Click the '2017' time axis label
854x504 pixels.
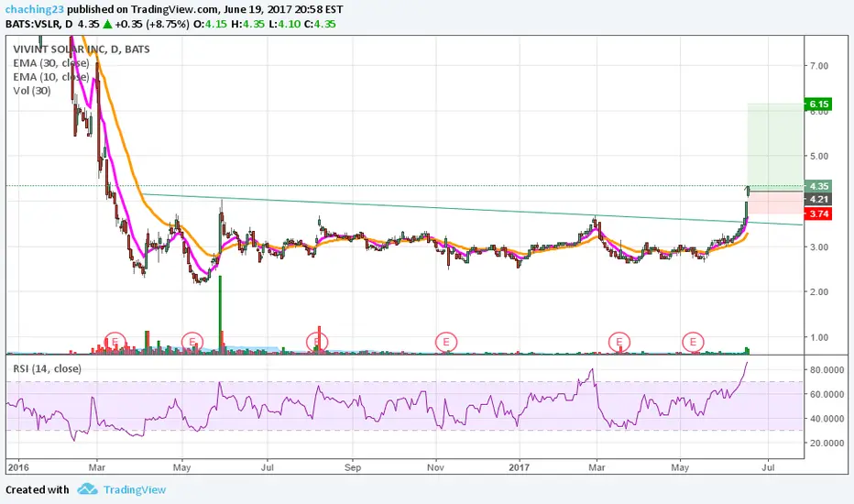(x=519, y=467)
